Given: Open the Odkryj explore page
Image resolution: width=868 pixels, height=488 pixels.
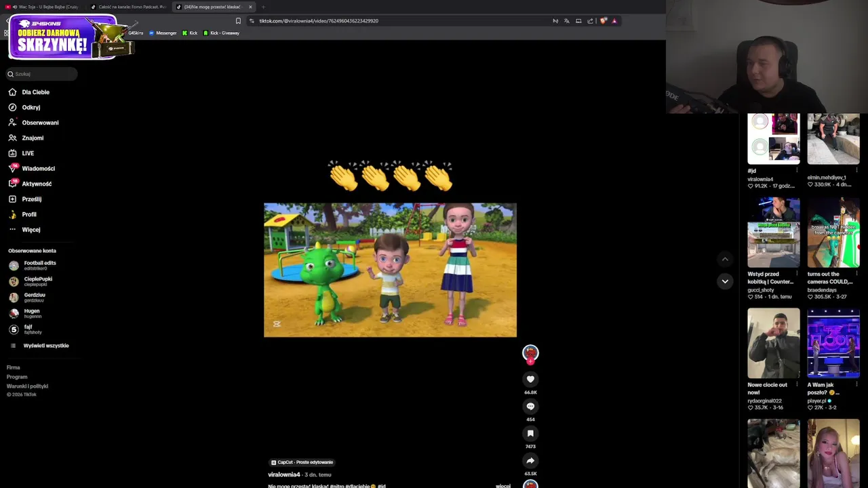Looking at the screenshot, I should pyautogui.click(x=24, y=107).
